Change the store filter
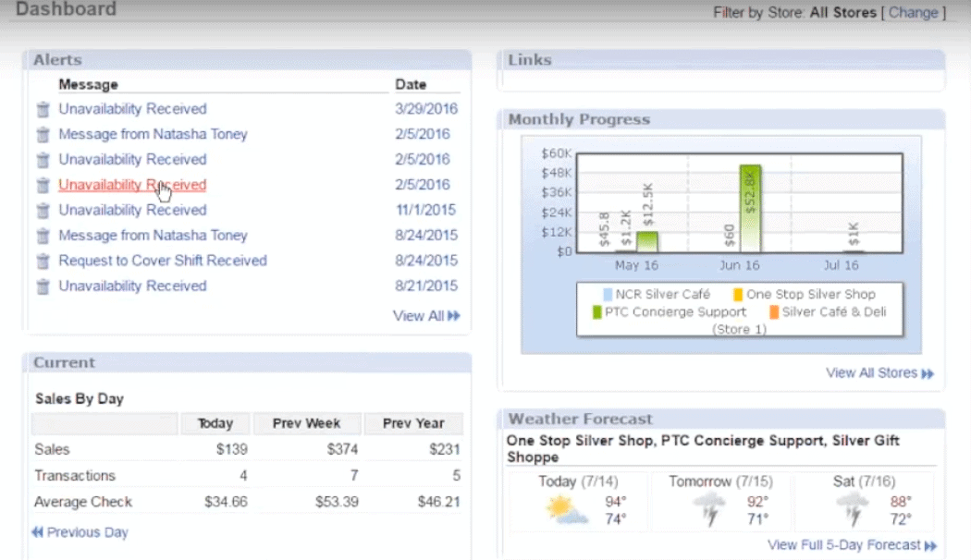The width and height of the screenshot is (971, 560). pos(914,12)
